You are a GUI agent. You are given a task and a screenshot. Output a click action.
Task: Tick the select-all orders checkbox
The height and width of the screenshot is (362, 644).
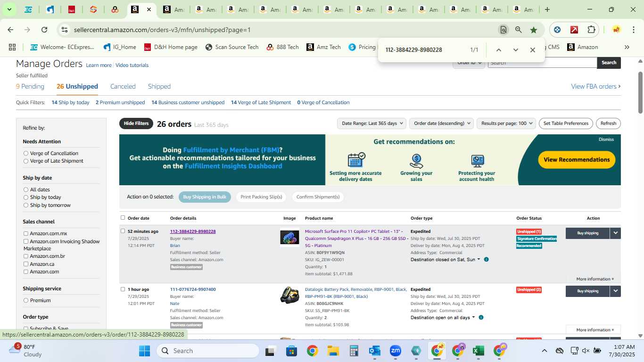(x=123, y=218)
